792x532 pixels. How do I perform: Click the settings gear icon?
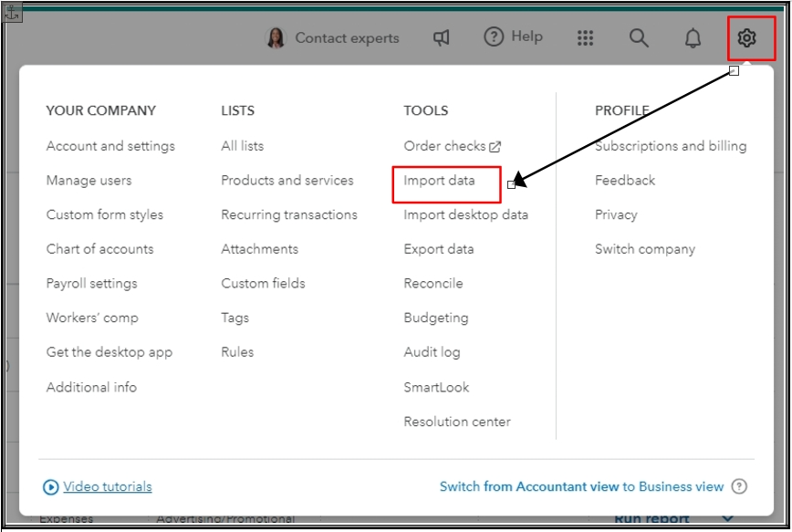tap(746, 38)
